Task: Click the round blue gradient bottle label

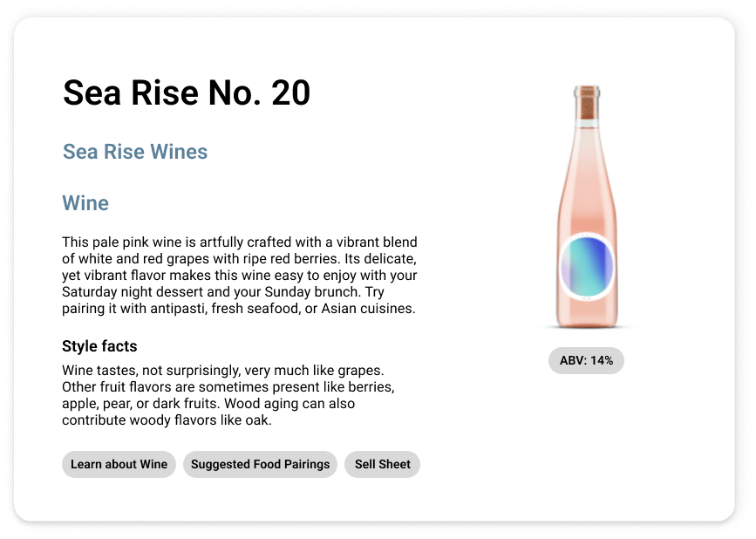Action: [x=587, y=267]
